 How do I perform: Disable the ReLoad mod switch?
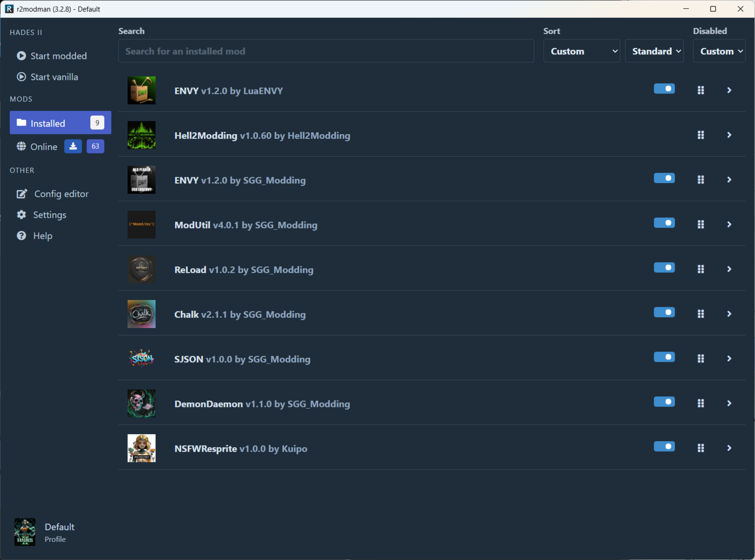pos(664,268)
